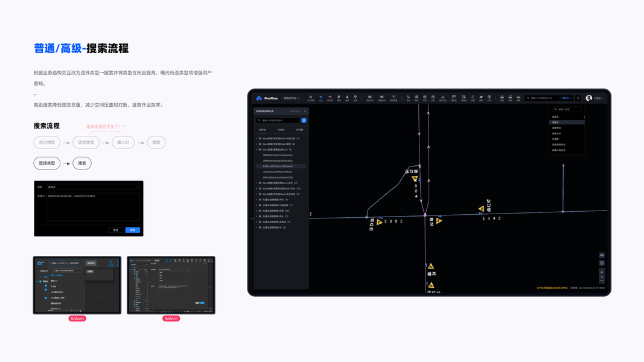
Task: Switch to the 有问题 tab
Action: click(x=299, y=130)
